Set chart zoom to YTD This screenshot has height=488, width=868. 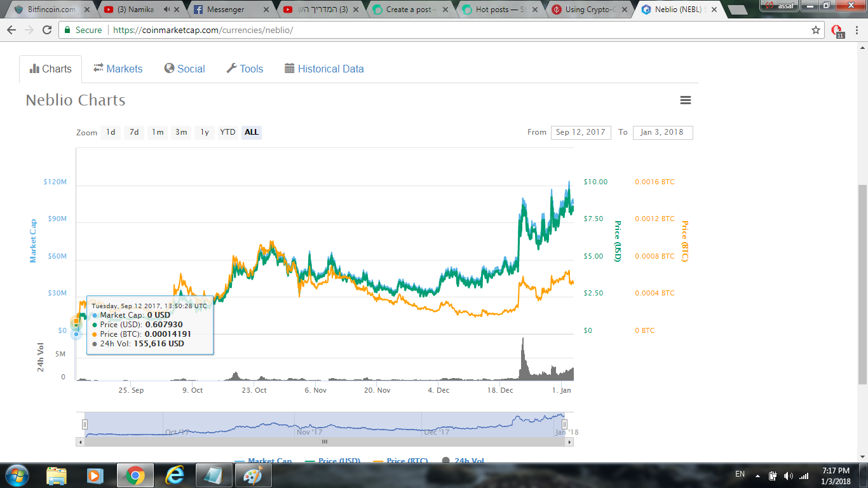coord(227,132)
